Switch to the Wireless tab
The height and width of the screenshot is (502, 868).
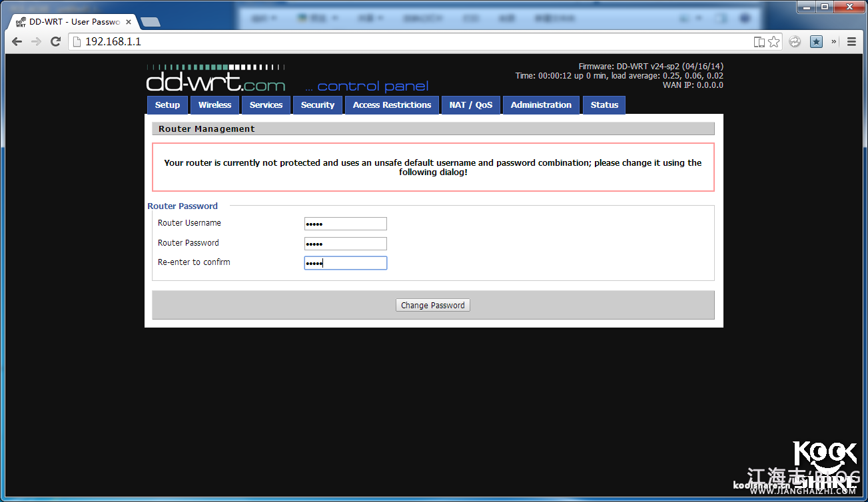215,105
